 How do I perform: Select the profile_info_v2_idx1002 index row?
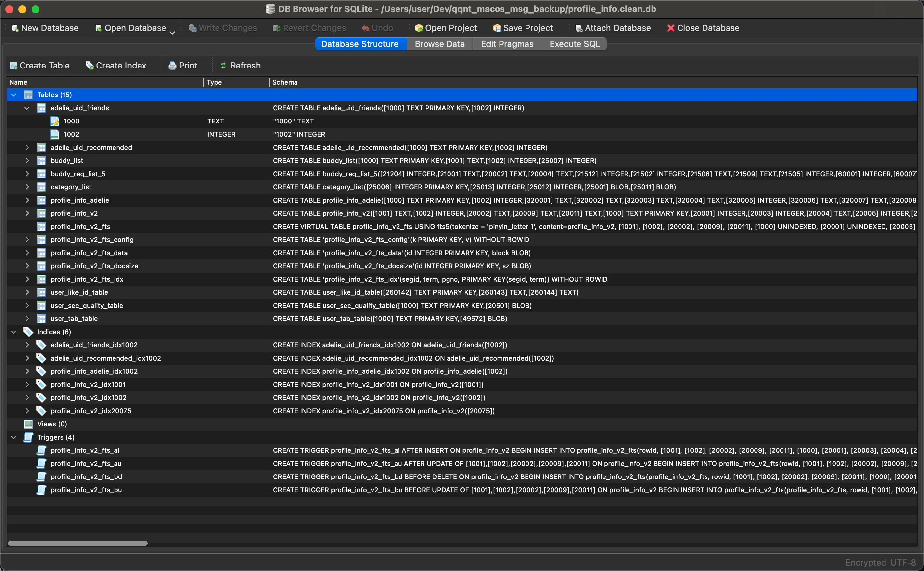[462, 398]
